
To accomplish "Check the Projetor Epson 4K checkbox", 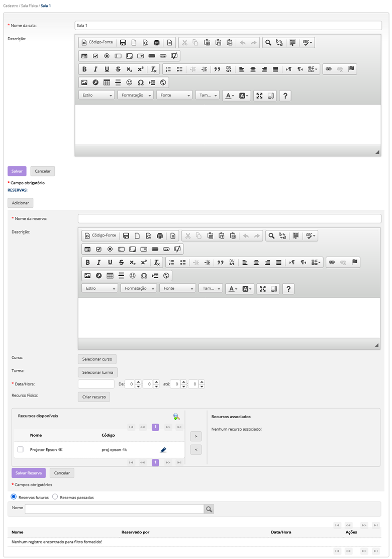I will point(21,449).
